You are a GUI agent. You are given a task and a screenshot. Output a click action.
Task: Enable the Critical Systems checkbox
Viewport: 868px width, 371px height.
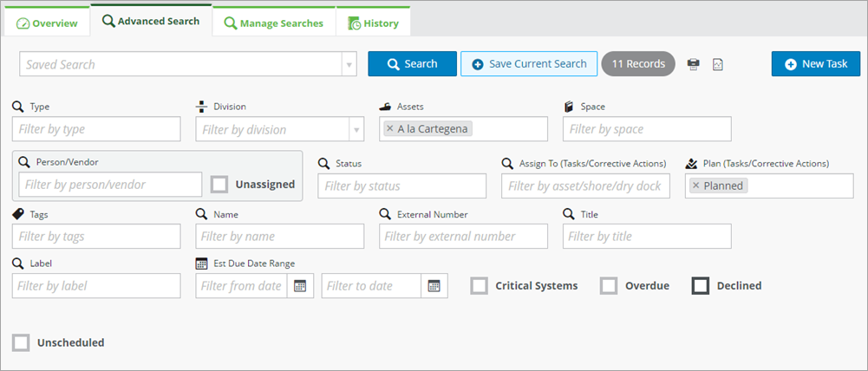click(x=479, y=286)
